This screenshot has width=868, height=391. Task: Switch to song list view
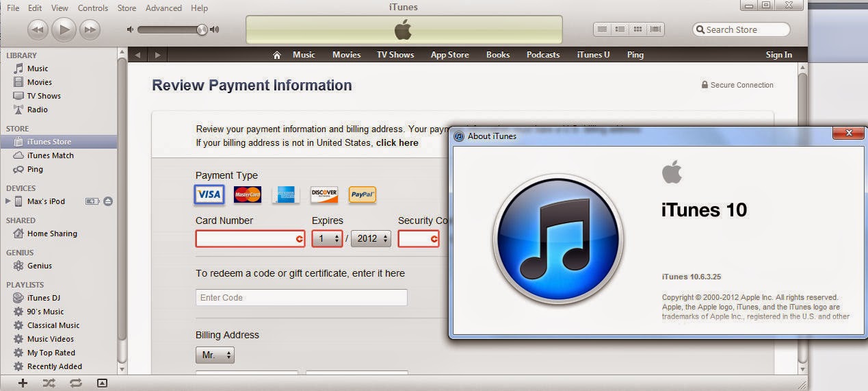[x=602, y=29]
